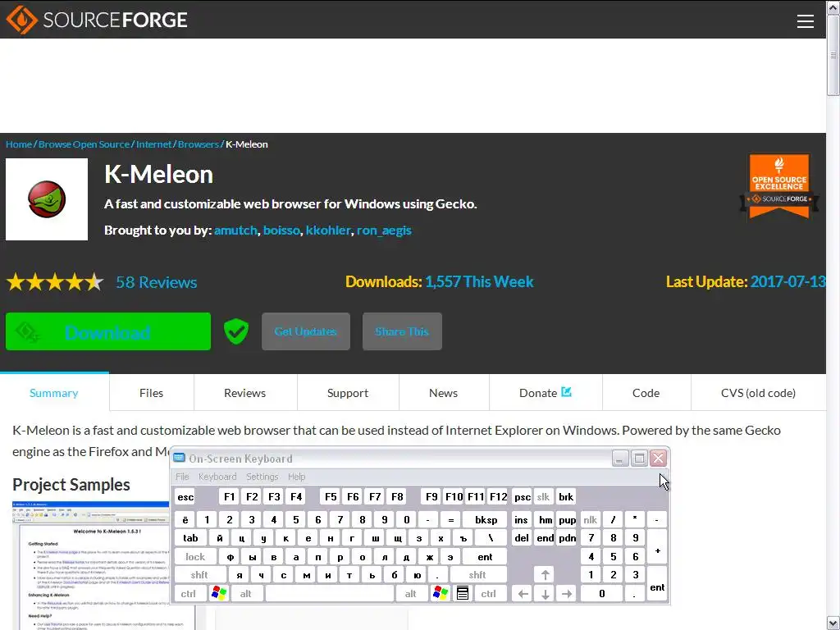Screen dimensions: 840x630
Task: Follow the Home breadcrumb link
Action: coord(19,144)
